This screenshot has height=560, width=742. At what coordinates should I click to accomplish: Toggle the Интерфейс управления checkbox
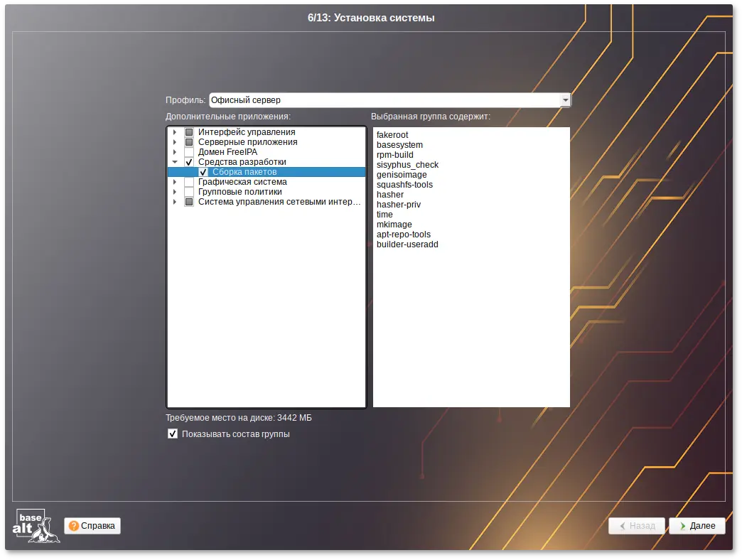coord(189,132)
